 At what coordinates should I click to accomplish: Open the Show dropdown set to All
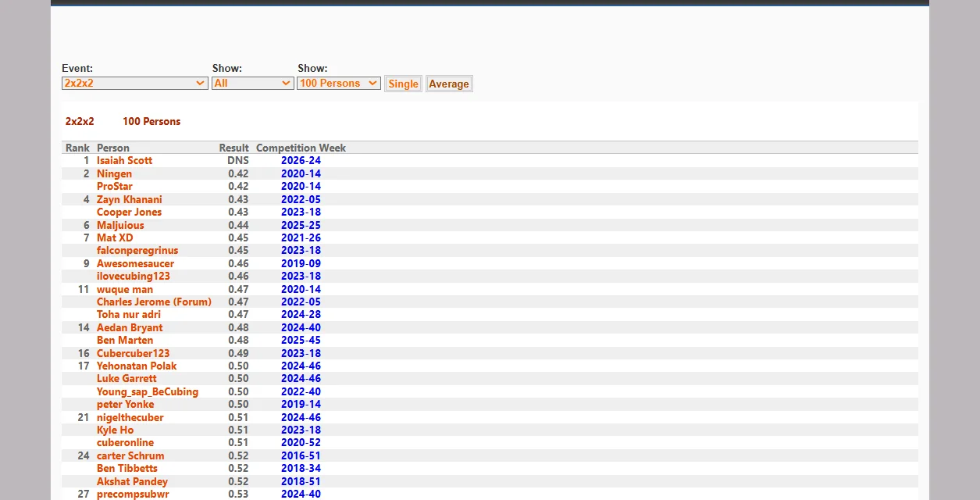coord(252,83)
